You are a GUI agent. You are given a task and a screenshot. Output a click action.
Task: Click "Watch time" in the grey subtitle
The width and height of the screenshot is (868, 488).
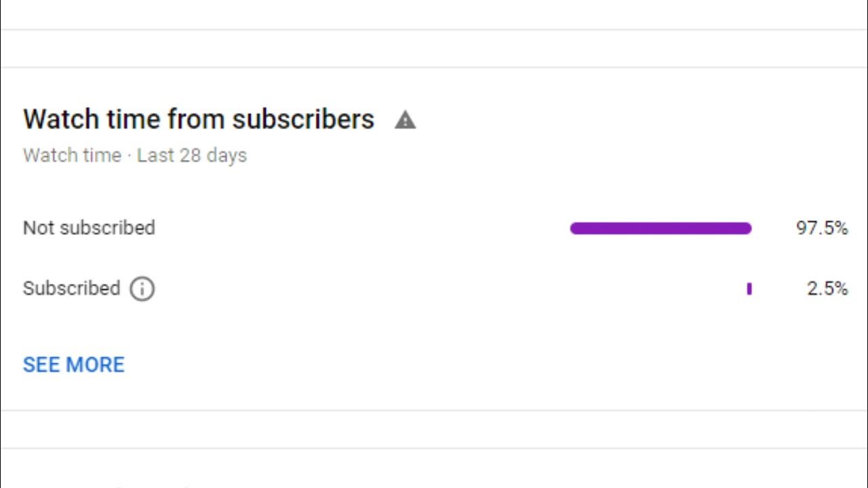pyautogui.click(x=72, y=155)
